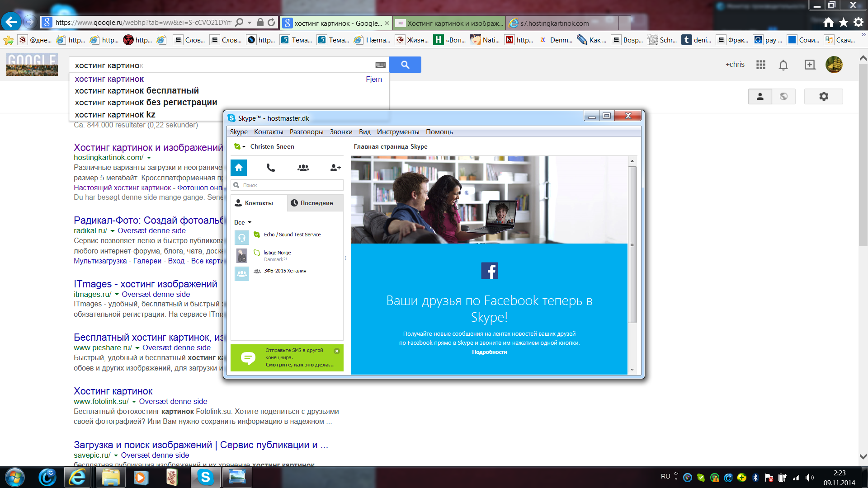Switch to the Последние tab in Skype

[x=315, y=203]
